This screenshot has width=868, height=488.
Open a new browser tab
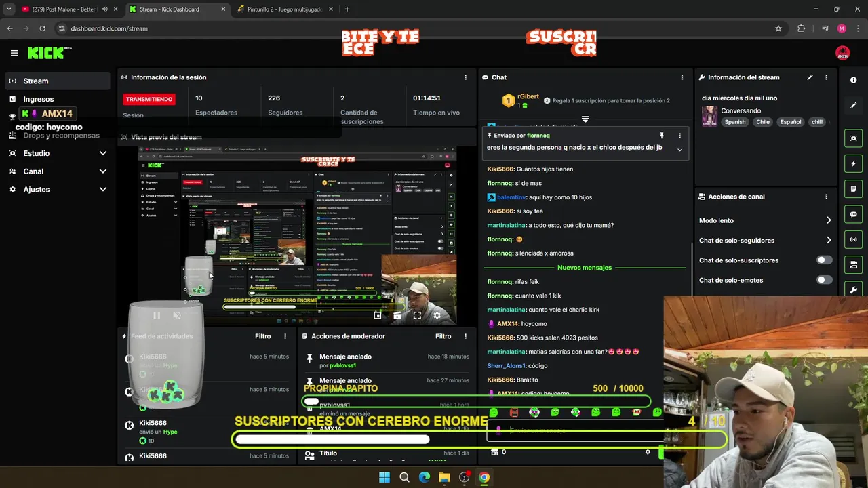pyautogui.click(x=347, y=9)
